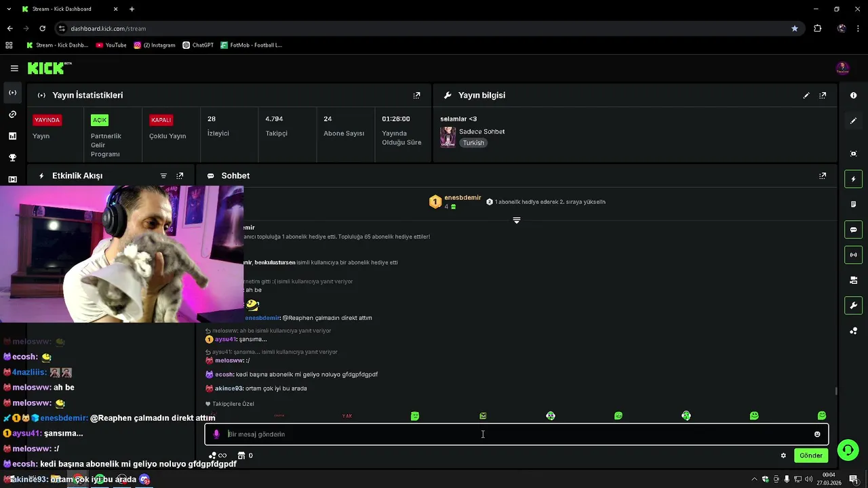Toggle the broadcast-signal widget in right sidebar

click(x=853, y=255)
